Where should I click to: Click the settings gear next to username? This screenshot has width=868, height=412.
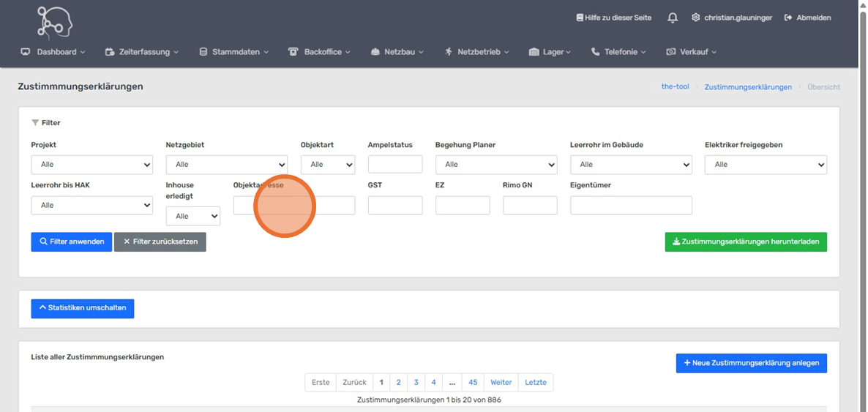click(x=695, y=18)
